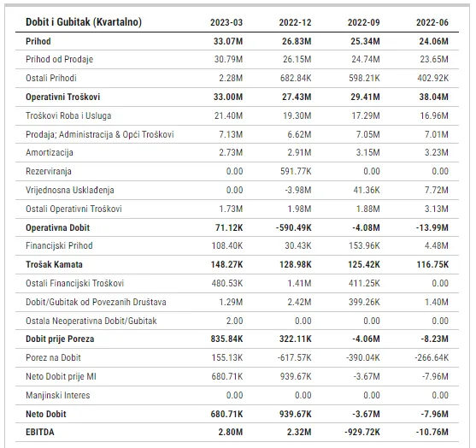
Task: Click the 2022-12 column header
Action: (295, 22)
